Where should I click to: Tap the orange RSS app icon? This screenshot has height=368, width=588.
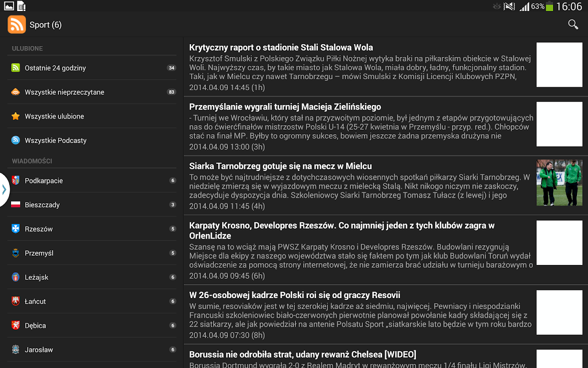[17, 24]
